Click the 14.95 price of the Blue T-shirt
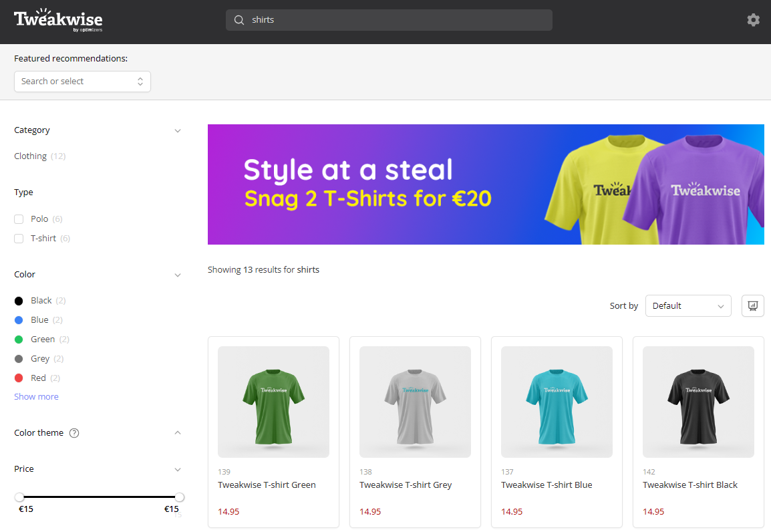 511,511
